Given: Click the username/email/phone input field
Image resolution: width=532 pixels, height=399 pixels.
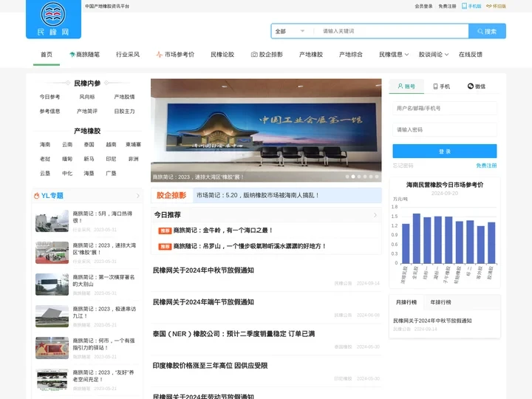Looking at the screenshot, I should 445,108.
